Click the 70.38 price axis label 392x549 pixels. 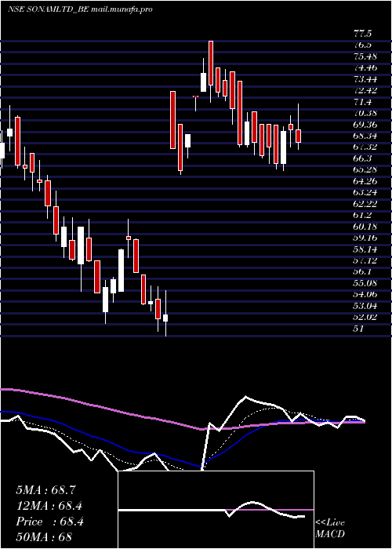tap(365, 113)
